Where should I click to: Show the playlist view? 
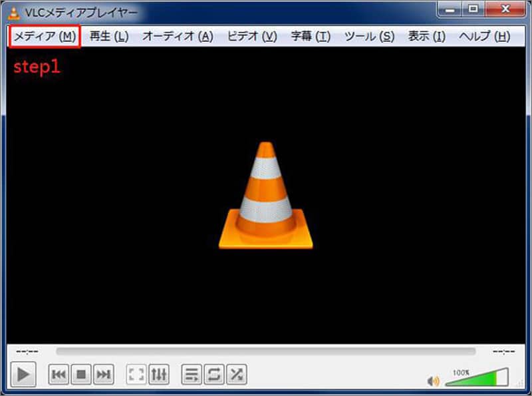click(192, 374)
